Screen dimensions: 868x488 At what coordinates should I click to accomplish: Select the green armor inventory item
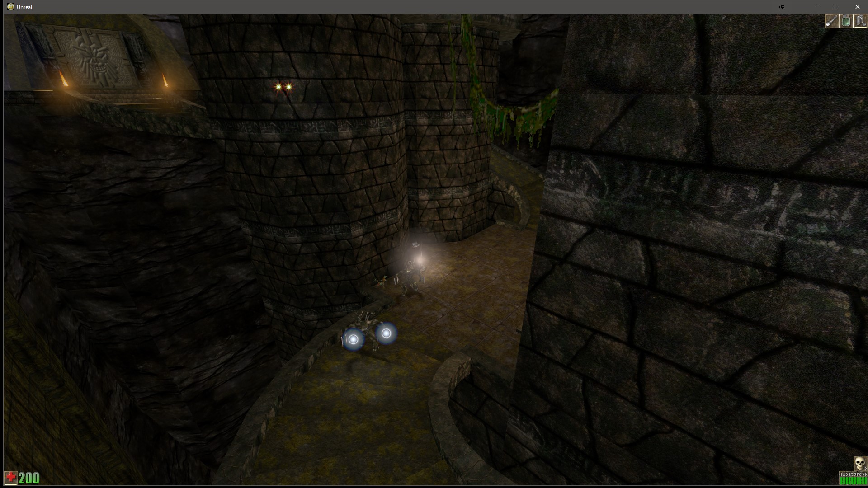(846, 21)
